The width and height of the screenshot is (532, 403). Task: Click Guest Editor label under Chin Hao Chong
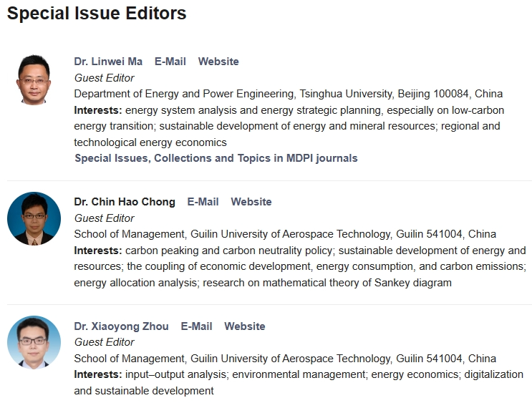(x=104, y=218)
